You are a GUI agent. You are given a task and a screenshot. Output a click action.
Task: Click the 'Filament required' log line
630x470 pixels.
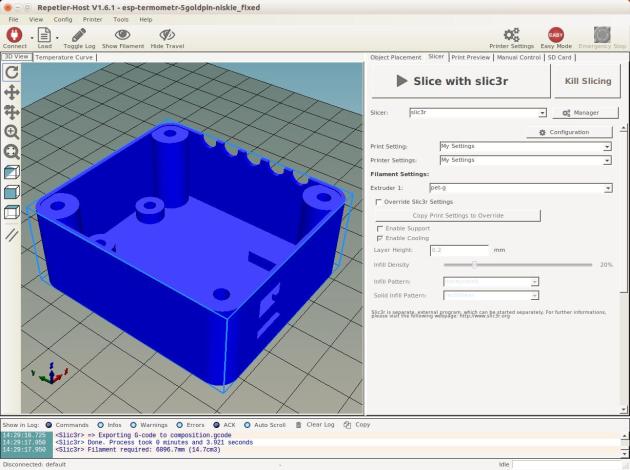138,450
